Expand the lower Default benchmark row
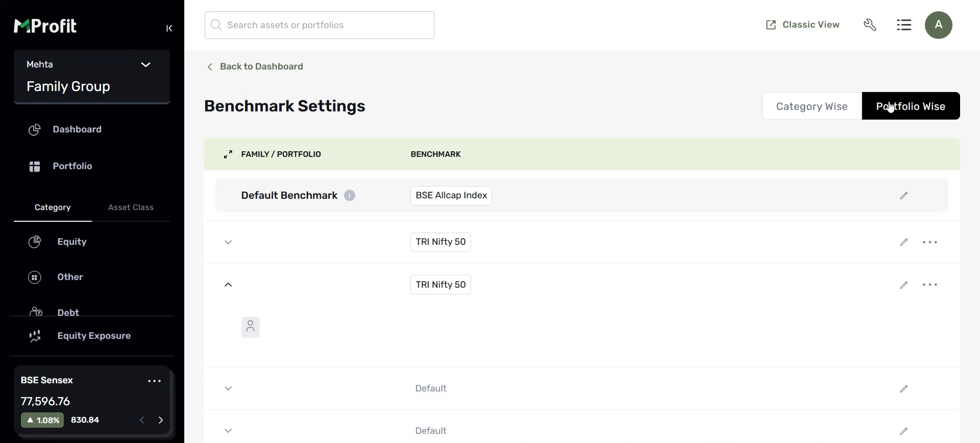Screen dimensions: 980x443 (x=228, y=431)
